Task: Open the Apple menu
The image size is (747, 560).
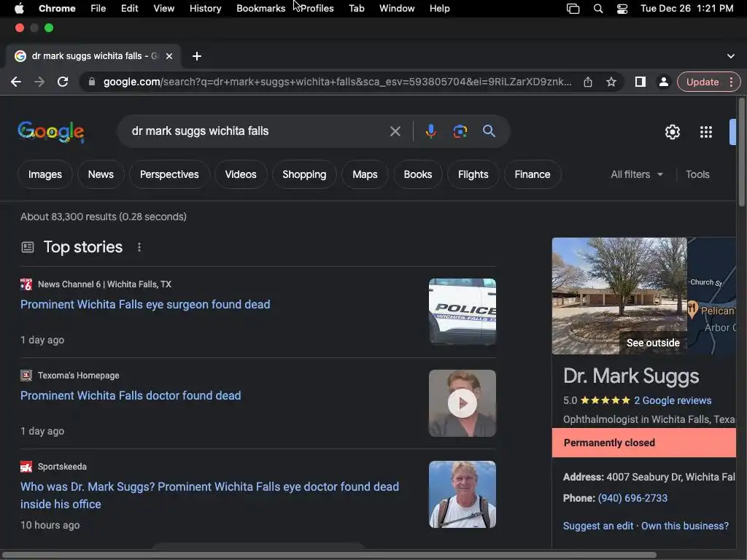Action: click(19, 8)
